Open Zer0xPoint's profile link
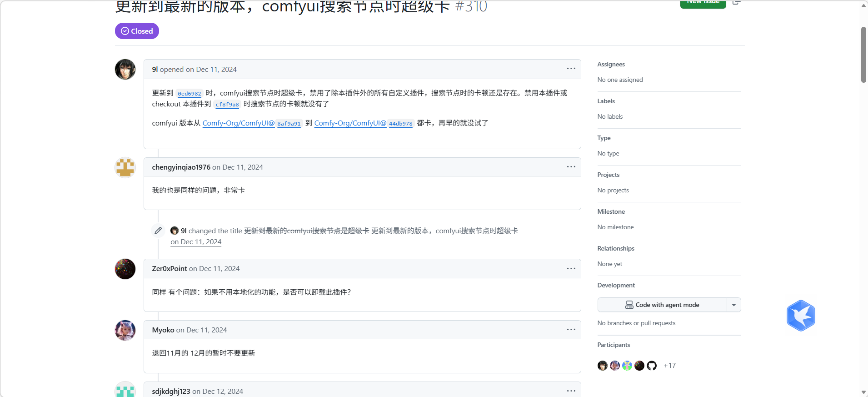Viewport: 868px width, 397px height. (170, 268)
